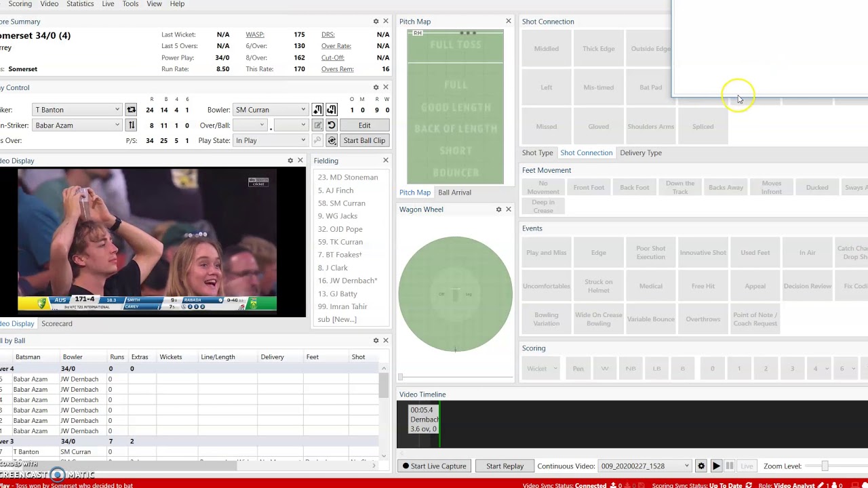Click the video timeline marker at 00:05.4
The image size is (868, 488).
click(x=424, y=420)
